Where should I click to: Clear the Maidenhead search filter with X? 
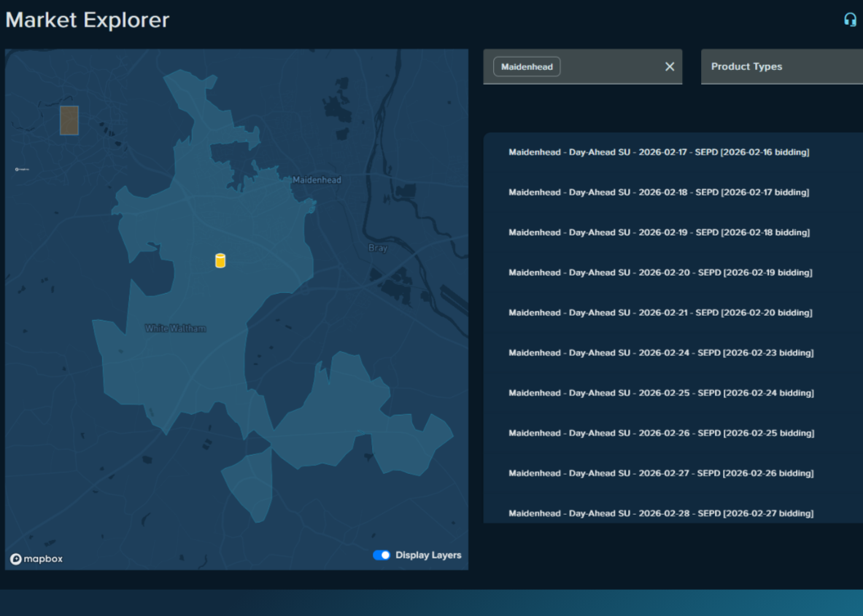click(x=669, y=66)
